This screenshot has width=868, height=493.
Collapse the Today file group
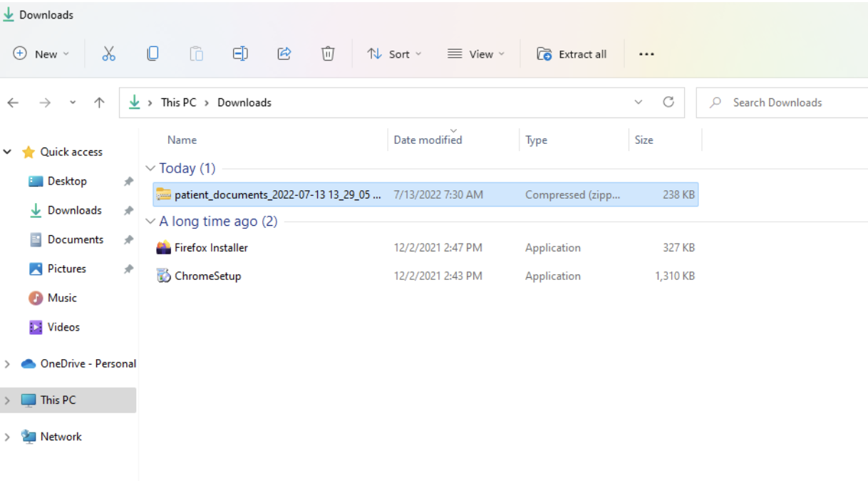150,168
